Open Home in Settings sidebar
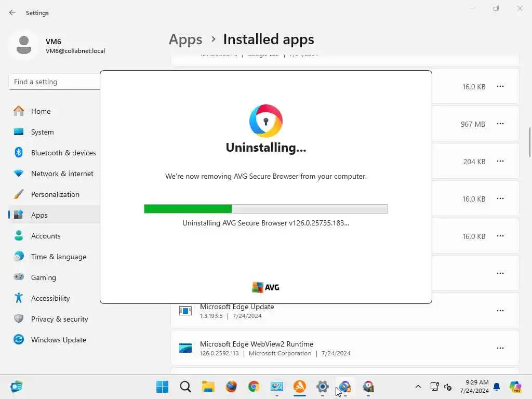The width and height of the screenshot is (532, 399). point(54,111)
